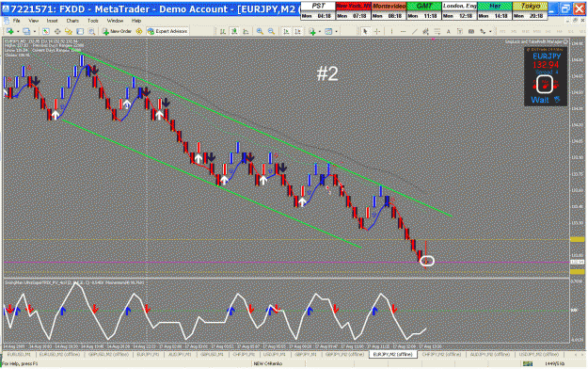The height and width of the screenshot is (369, 588).
Task: Open the Charts menu
Action: [72, 21]
